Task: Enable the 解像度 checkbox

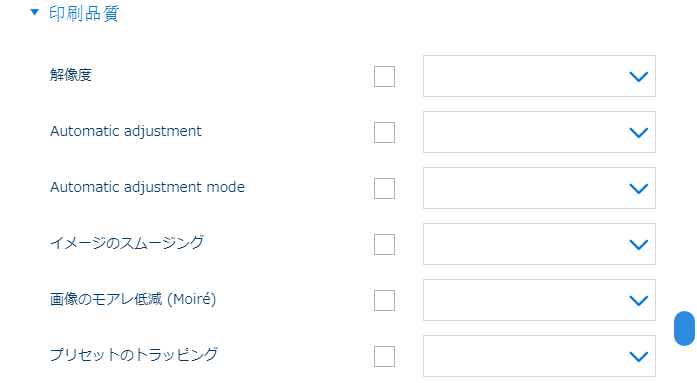Action: click(x=385, y=76)
